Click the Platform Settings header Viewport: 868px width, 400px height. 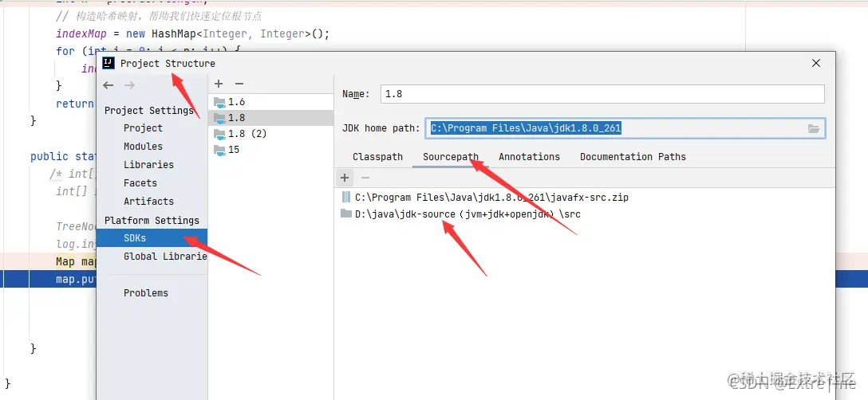(x=151, y=220)
